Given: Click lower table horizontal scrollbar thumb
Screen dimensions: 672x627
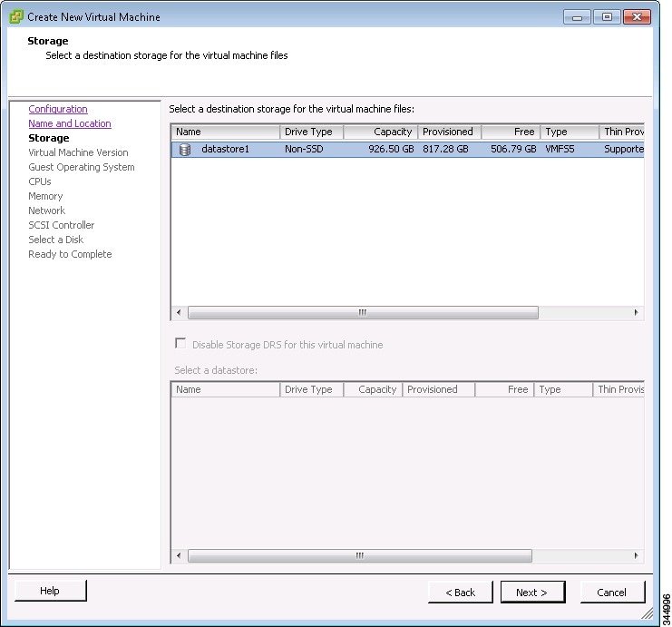Looking at the screenshot, I should (x=360, y=556).
